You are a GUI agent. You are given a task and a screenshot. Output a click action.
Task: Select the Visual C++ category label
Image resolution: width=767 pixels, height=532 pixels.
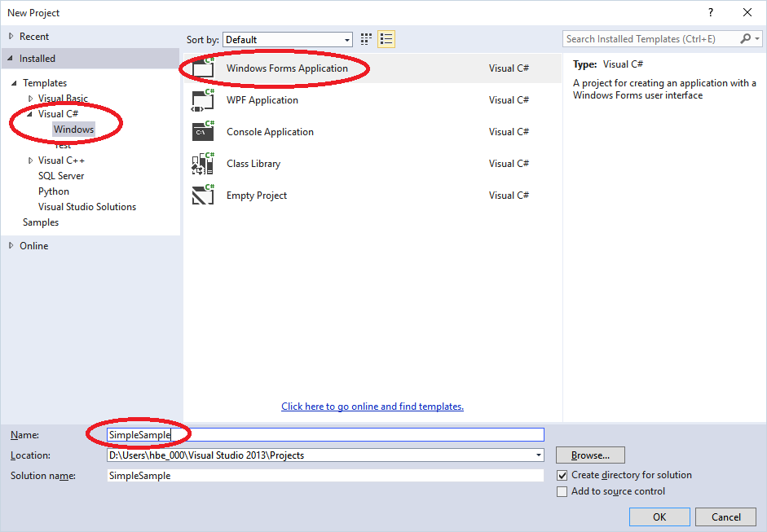click(x=62, y=160)
